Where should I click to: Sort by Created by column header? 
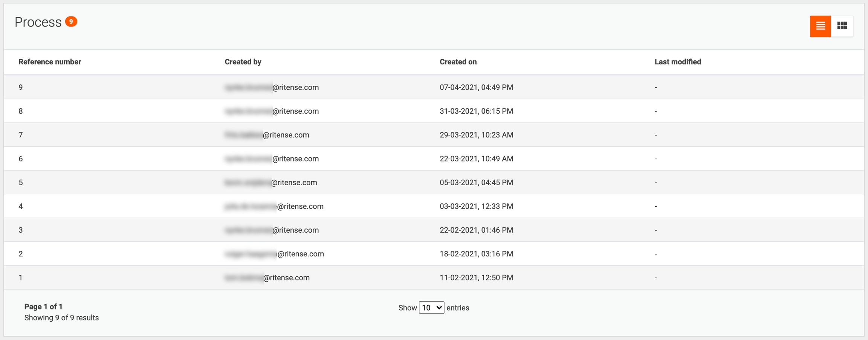tap(243, 62)
